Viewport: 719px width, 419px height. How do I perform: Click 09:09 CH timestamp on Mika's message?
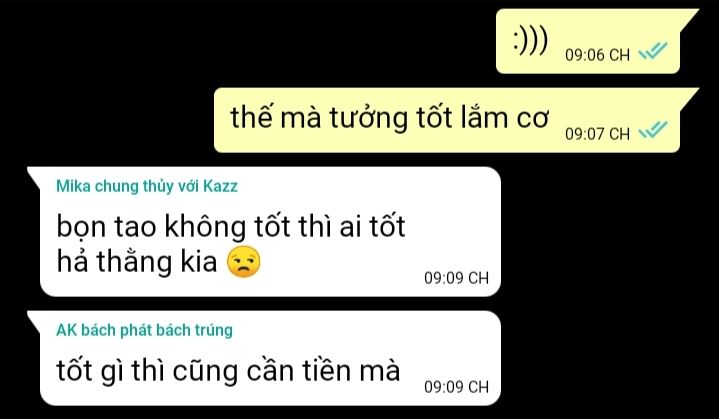coord(456,278)
